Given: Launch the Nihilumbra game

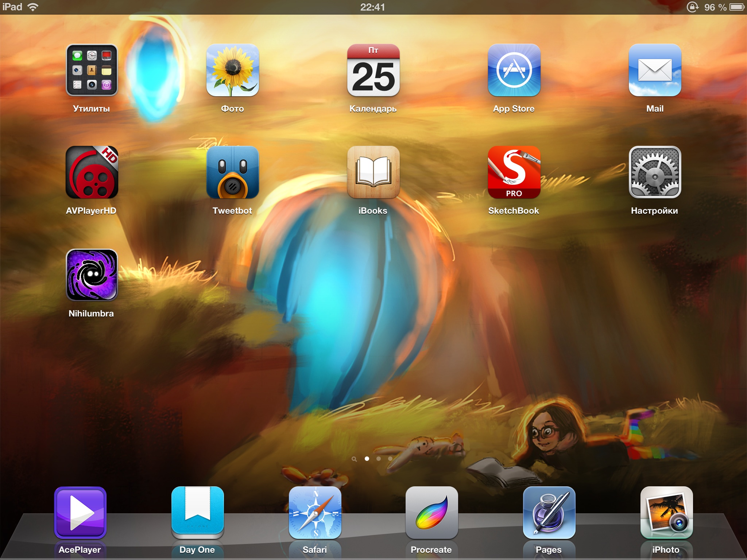Looking at the screenshot, I should (x=92, y=275).
